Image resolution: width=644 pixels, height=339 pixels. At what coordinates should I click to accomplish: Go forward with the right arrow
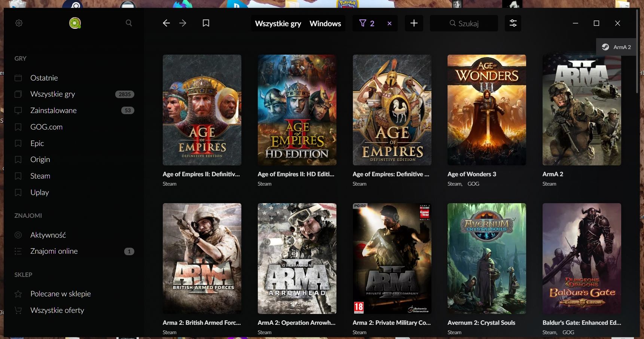pos(183,23)
